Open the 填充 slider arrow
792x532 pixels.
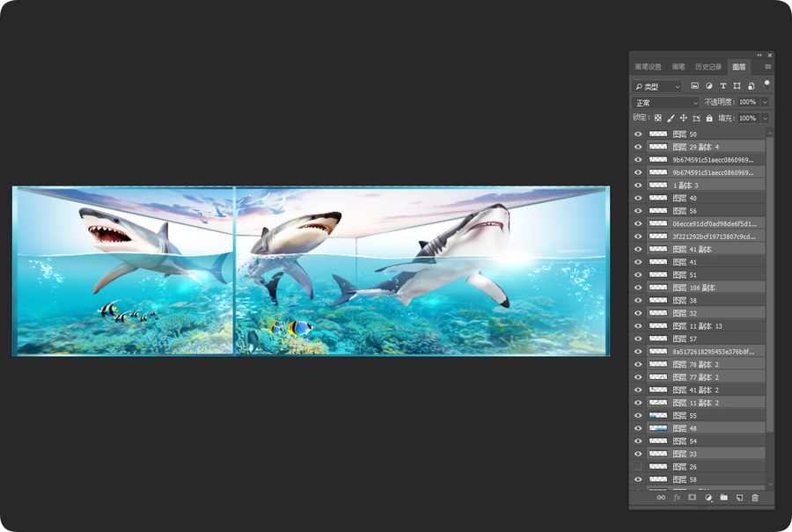(x=766, y=118)
